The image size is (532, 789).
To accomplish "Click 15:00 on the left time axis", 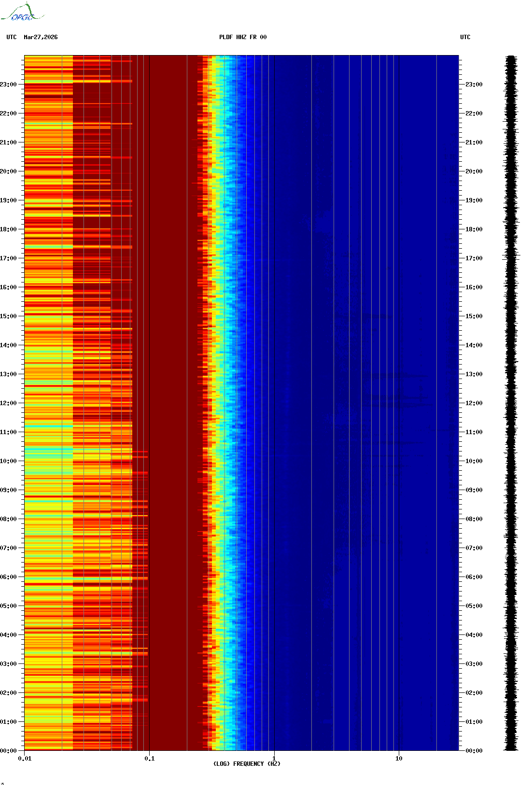I will tap(8, 316).
